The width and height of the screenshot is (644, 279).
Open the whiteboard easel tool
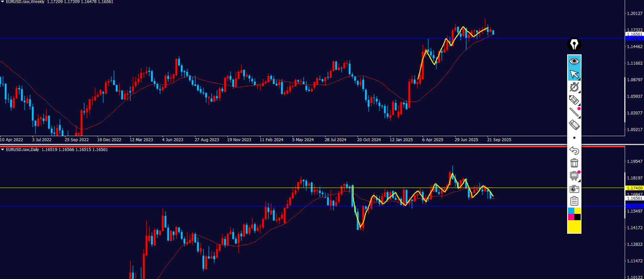point(574,176)
